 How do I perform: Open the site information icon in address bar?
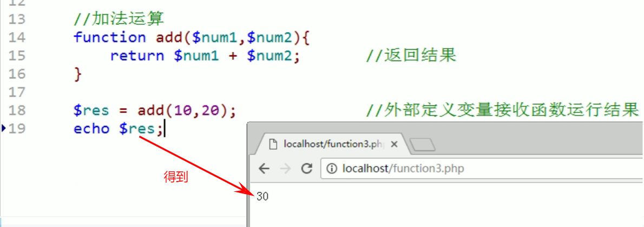(332, 169)
